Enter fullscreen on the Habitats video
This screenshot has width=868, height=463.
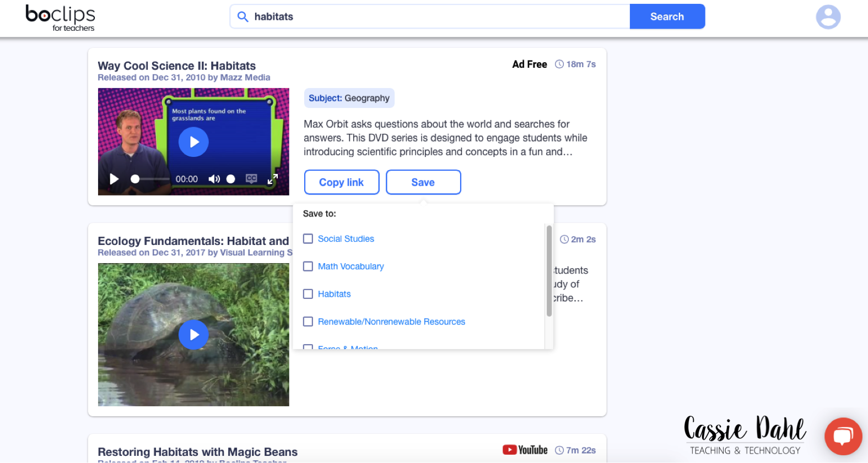(273, 179)
